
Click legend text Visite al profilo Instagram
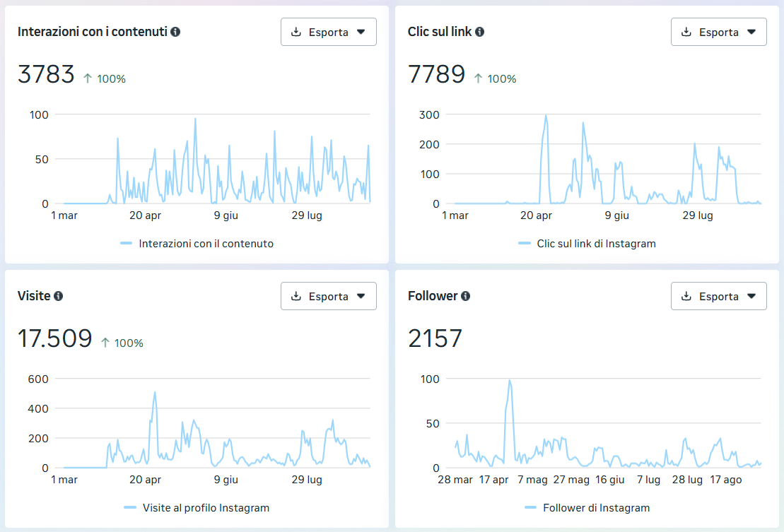pos(206,508)
